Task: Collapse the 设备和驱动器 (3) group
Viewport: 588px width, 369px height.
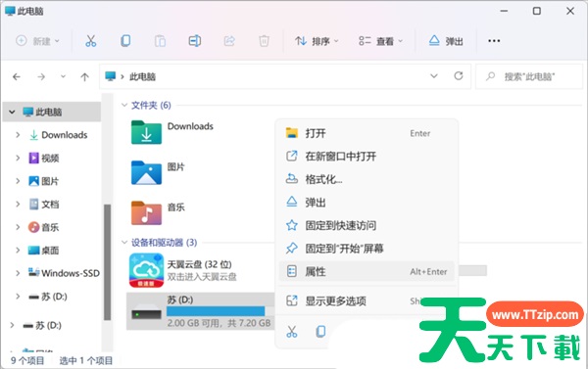Action: pyautogui.click(x=124, y=243)
